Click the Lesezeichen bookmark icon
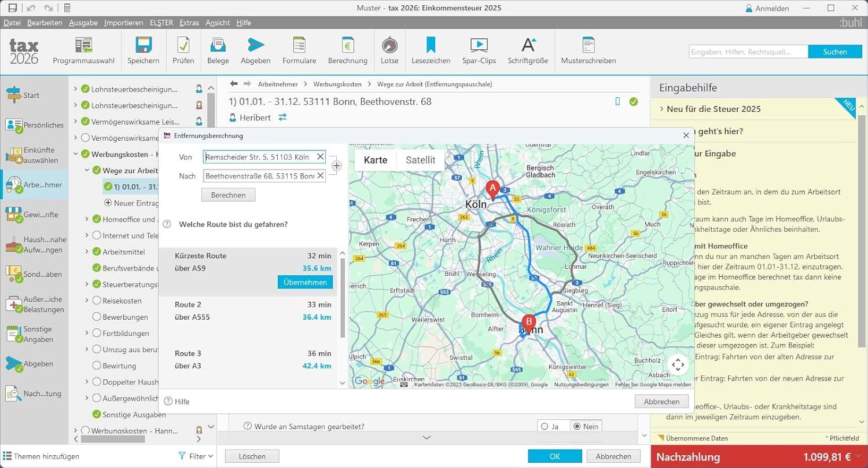868x468 pixels. coord(431,45)
